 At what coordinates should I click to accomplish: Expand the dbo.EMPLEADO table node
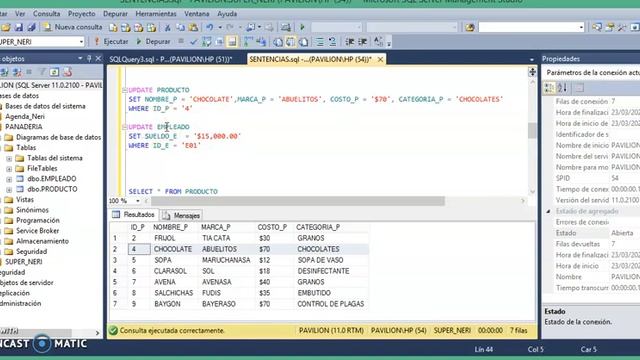pos(9,179)
